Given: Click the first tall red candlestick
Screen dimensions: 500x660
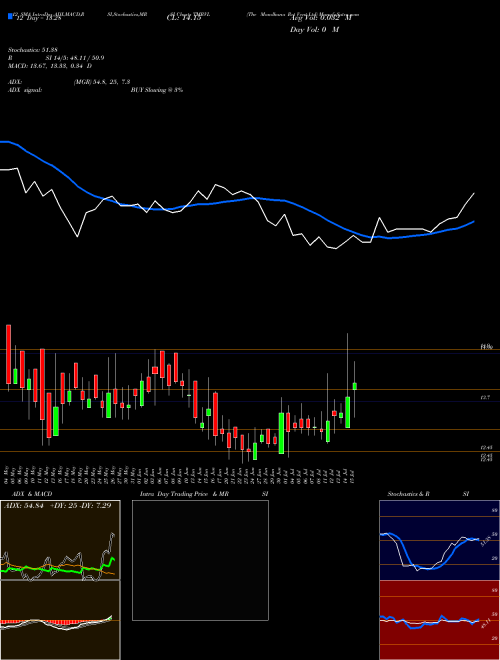Looking at the screenshot, I should point(8,354).
